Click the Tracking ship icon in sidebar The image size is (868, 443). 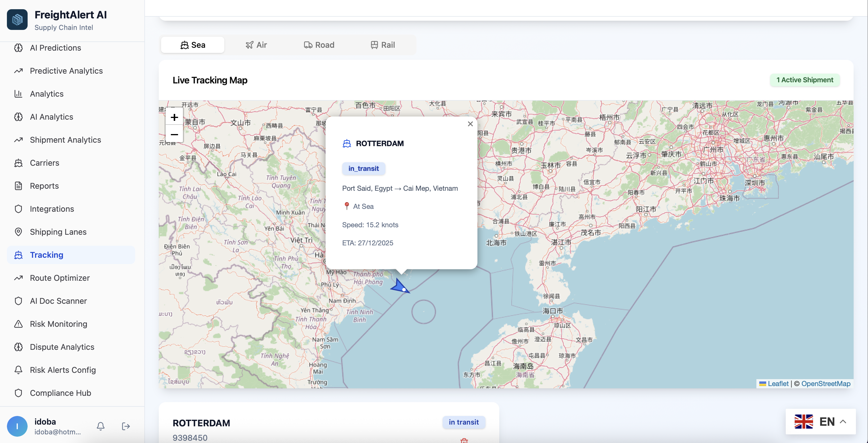click(x=18, y=255)
